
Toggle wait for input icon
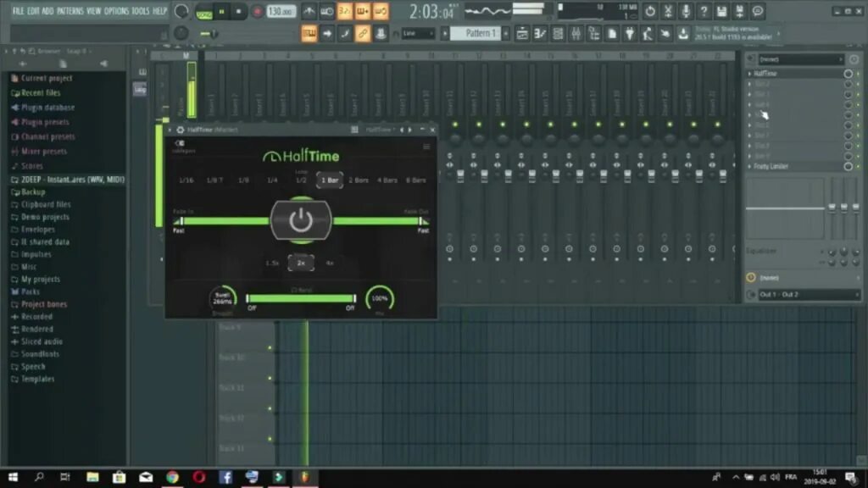[326, 11]
